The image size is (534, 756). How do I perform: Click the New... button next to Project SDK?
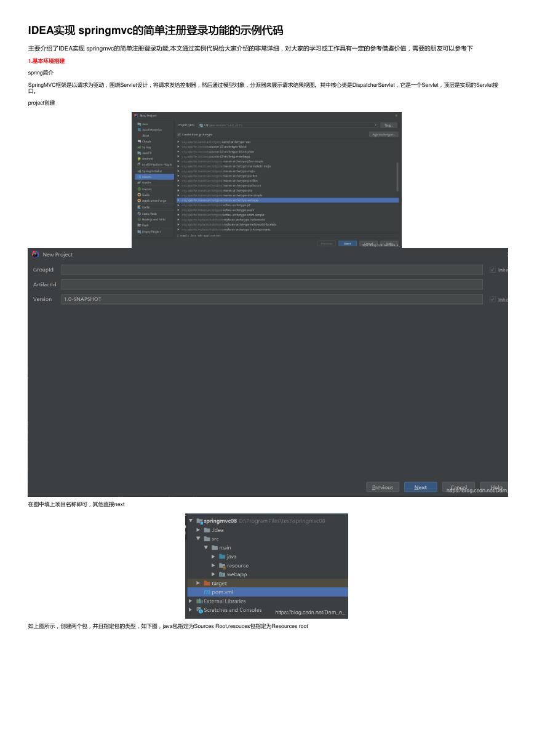pyautogui.click(x=388, y=125)
